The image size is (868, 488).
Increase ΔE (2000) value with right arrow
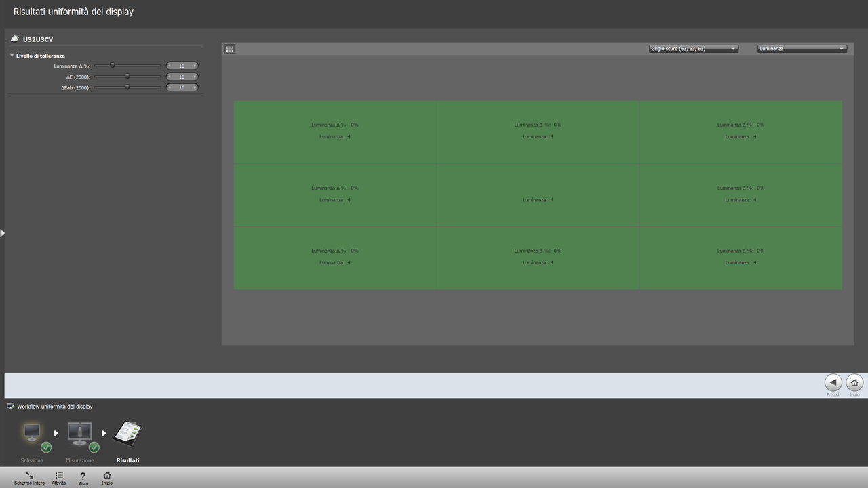(x=195, y=77)
